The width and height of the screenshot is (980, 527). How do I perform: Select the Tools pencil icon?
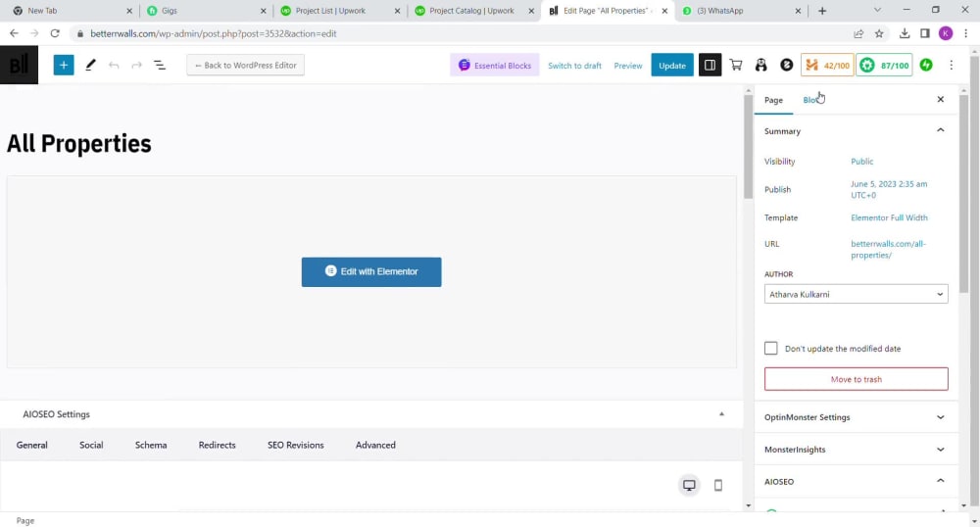pyautogui.click(x=90, y=65)
